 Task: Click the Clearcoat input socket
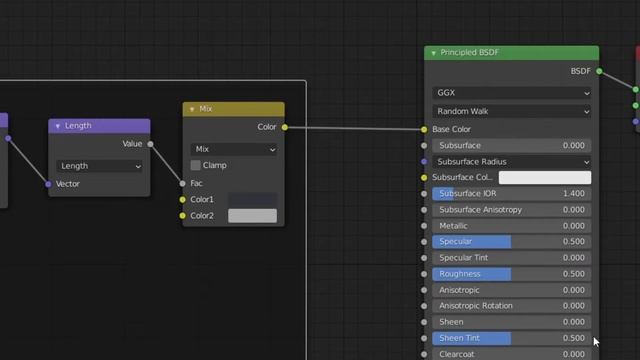424,354
